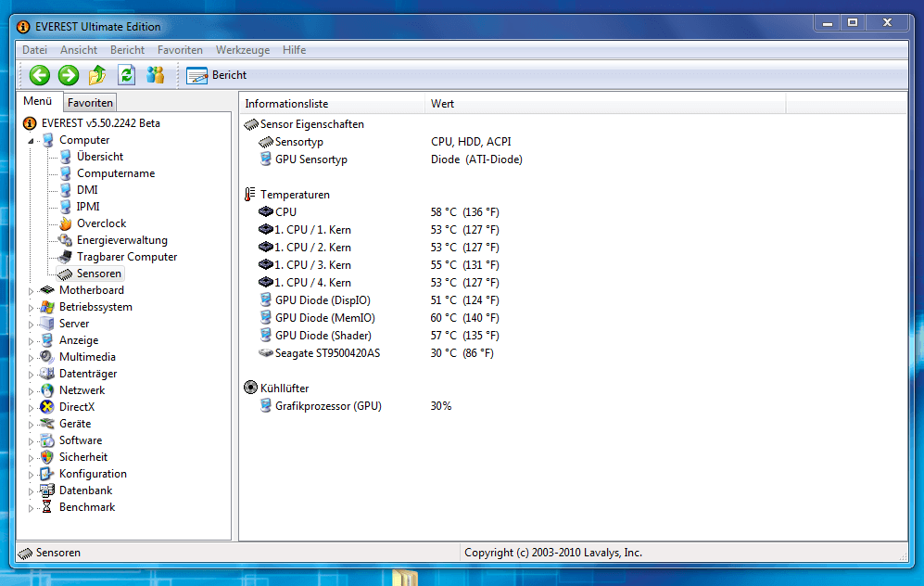
Task: Open the Werkzeuge menu
Action: click(x=243, y=50)
